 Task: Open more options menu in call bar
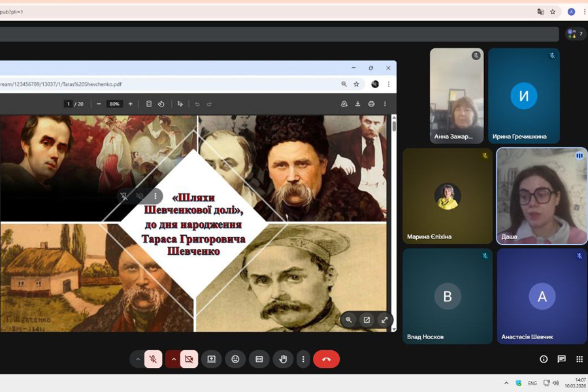pos(302,359)
